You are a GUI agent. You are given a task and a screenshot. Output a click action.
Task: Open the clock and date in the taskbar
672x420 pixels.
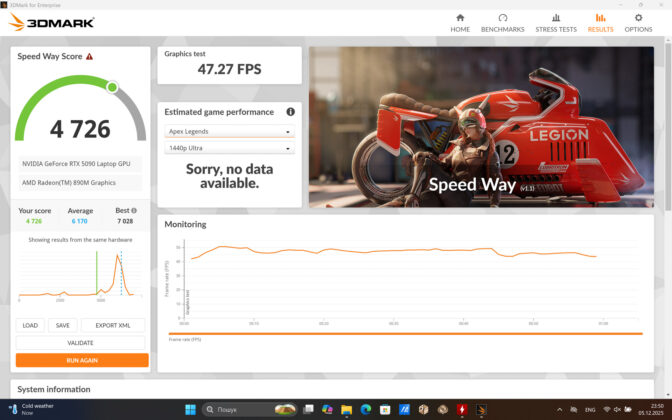tap(651, 409)
